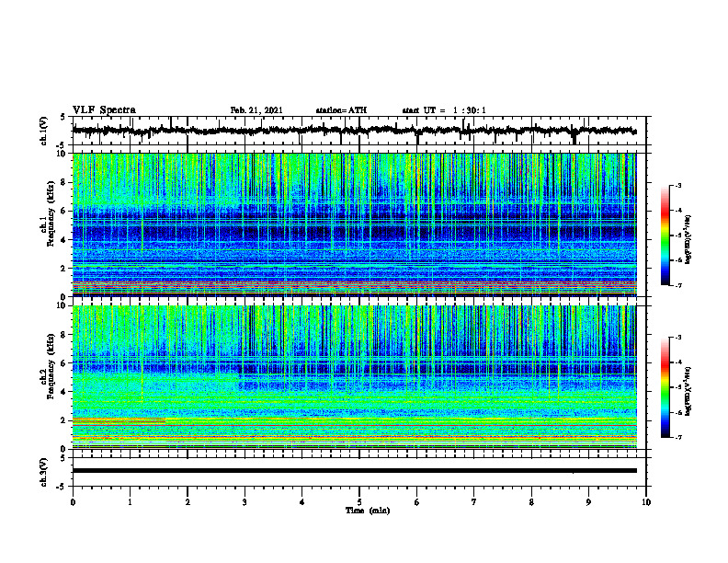
Task: Click time axis tick label "10"
Action: [x=646, y=502]
